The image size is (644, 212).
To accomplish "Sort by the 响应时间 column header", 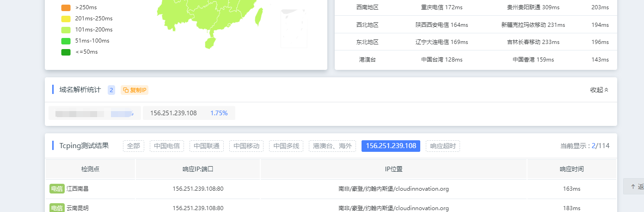I will pos(571,169).
